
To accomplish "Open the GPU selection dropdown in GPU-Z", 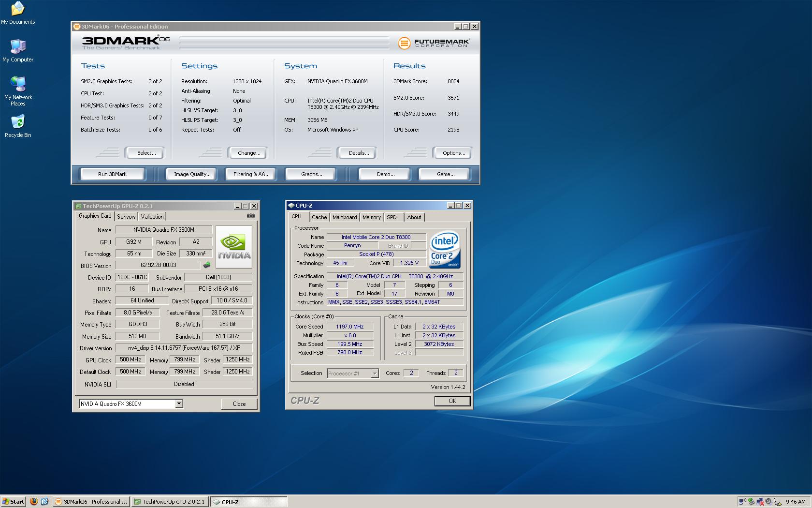I will [179, 403].
